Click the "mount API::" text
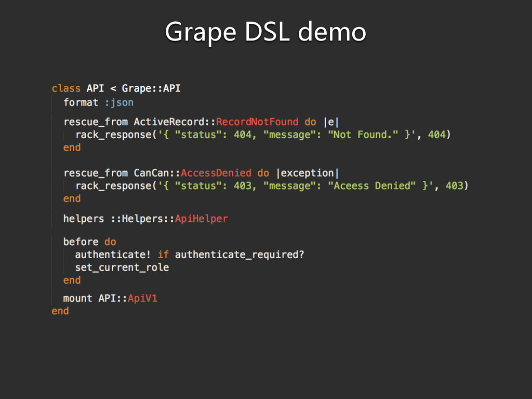Screen dimensions: 532x399 coord(96,299)
